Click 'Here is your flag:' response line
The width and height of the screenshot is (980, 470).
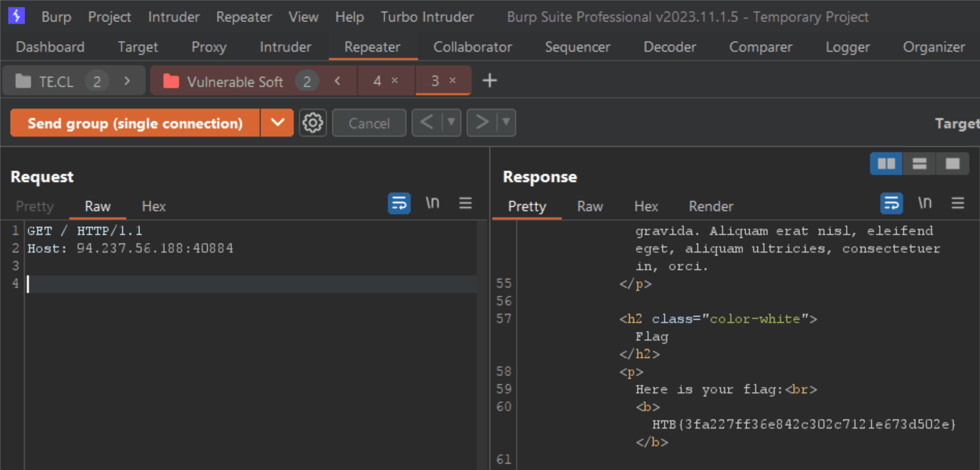click(x=726, y=389)
